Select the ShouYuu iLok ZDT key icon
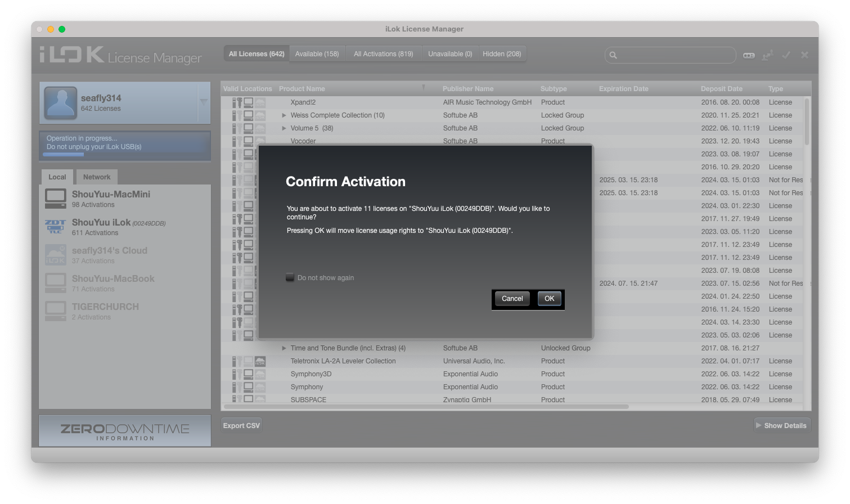 (56, 227)
